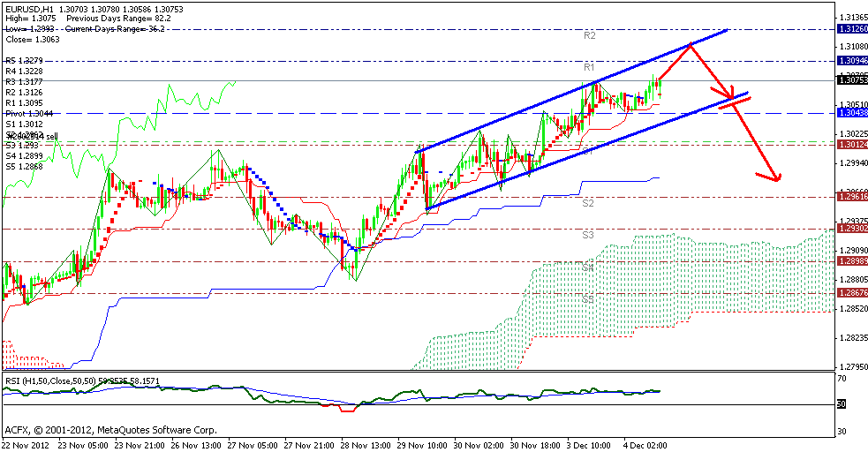
Task: Click the 'S5 1.2868' level text
Action: 24,167
